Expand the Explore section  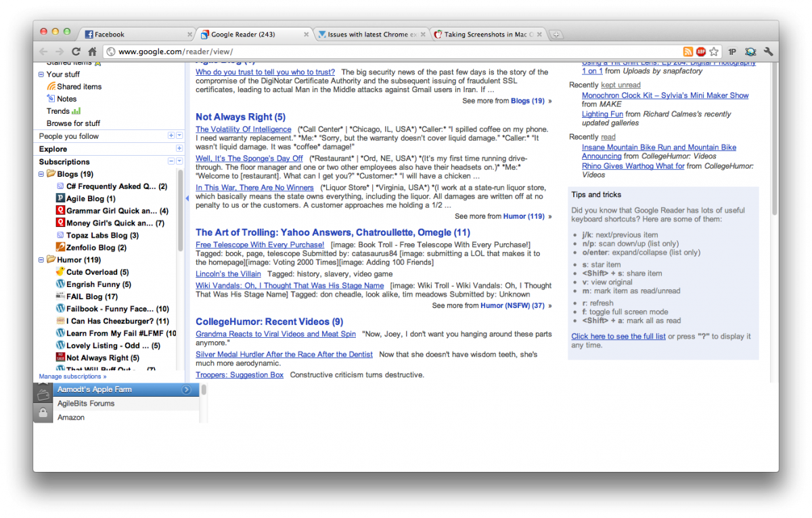(x=179, y=148)
